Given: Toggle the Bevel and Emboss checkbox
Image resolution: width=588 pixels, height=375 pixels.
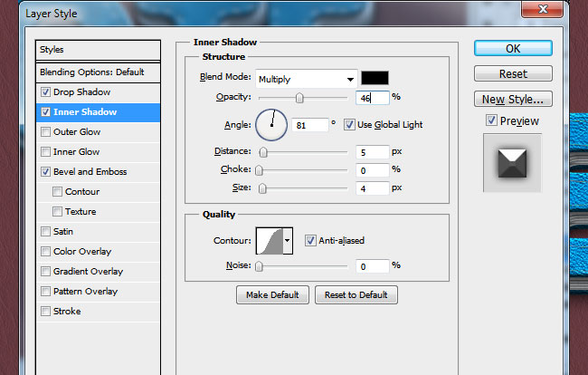Looking at the screenshot, I should [x=46, y=171].
